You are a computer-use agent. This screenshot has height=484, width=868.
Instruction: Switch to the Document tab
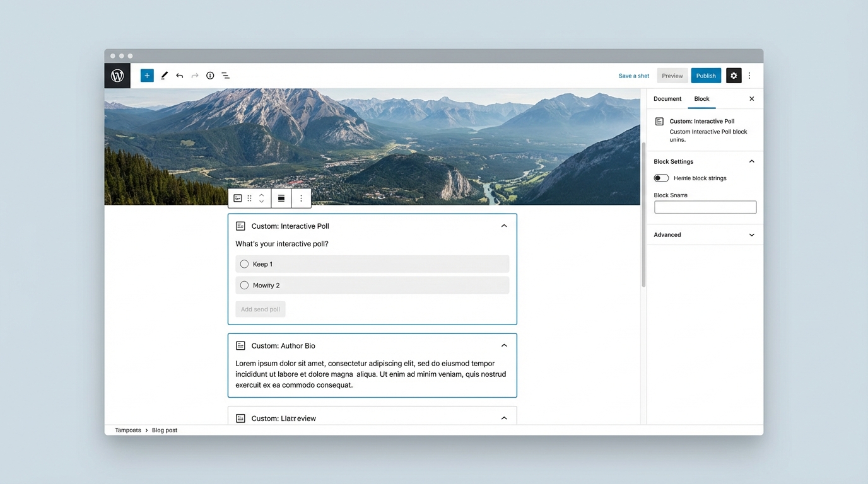point(667,99)
